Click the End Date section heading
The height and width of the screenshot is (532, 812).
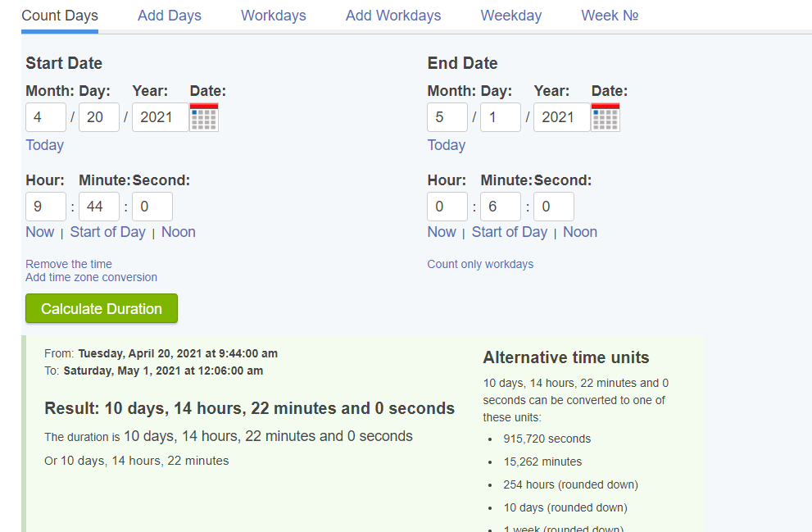pos(462,63)
